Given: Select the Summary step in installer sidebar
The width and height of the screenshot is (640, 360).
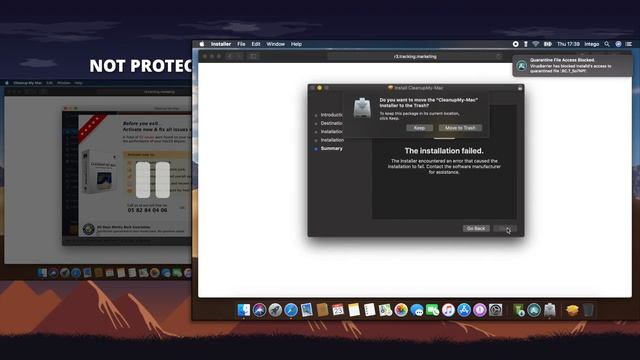Looking at the screenshot, I should click(331, 149).
